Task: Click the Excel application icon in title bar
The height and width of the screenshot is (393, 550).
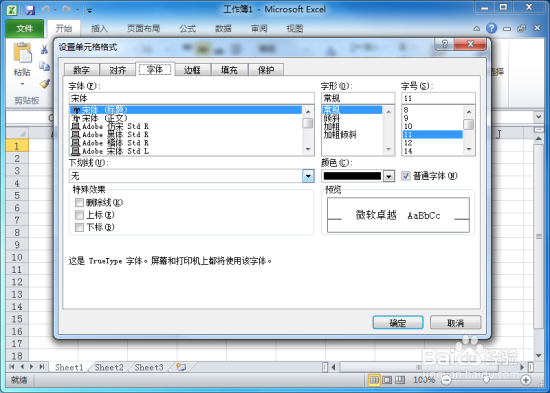Action: (12, 10)
